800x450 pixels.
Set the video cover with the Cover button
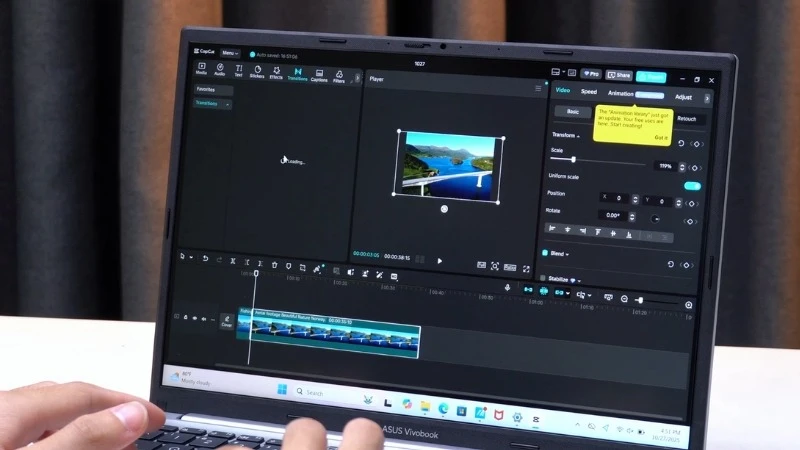coord(227,321)
